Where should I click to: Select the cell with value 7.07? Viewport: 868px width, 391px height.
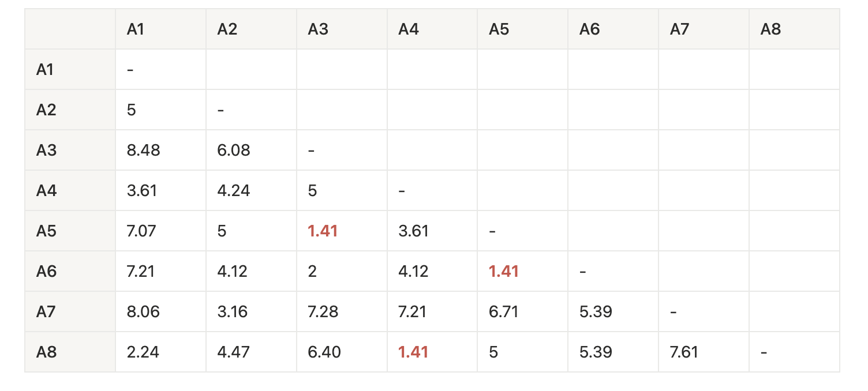click(141, 231)
